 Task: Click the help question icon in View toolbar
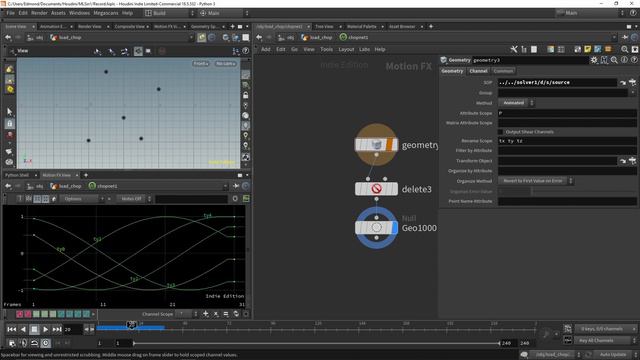pos(245,51)
